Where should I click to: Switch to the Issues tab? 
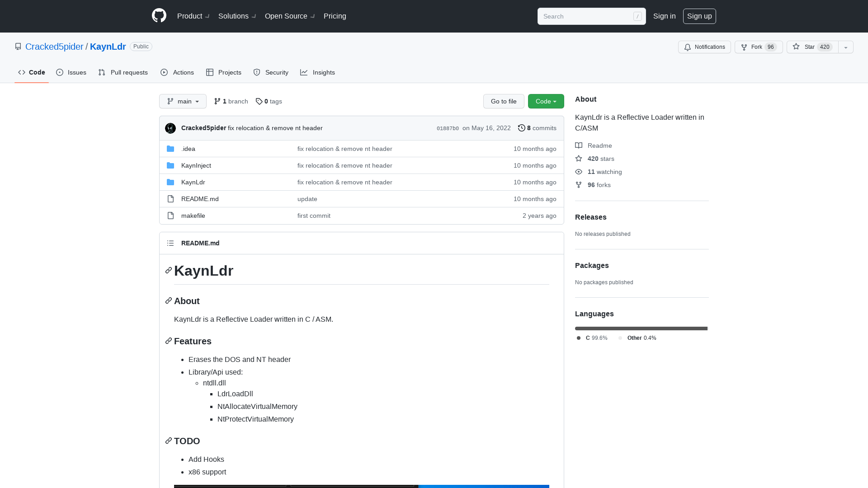pyautogui.click(x=71, y=72)
